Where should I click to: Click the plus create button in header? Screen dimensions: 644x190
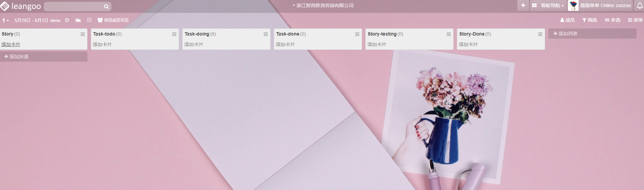point(523,5)
